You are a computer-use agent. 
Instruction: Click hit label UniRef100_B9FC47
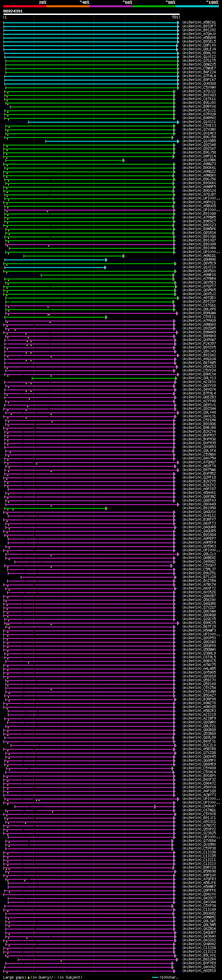point(199,80)
